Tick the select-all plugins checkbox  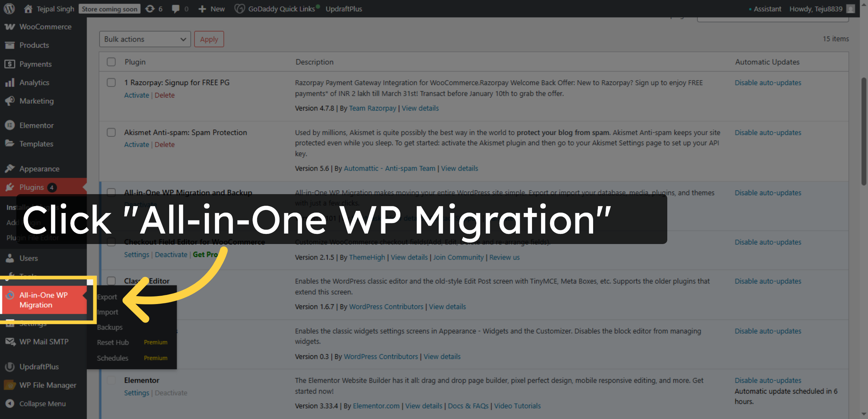coord(111,62)
